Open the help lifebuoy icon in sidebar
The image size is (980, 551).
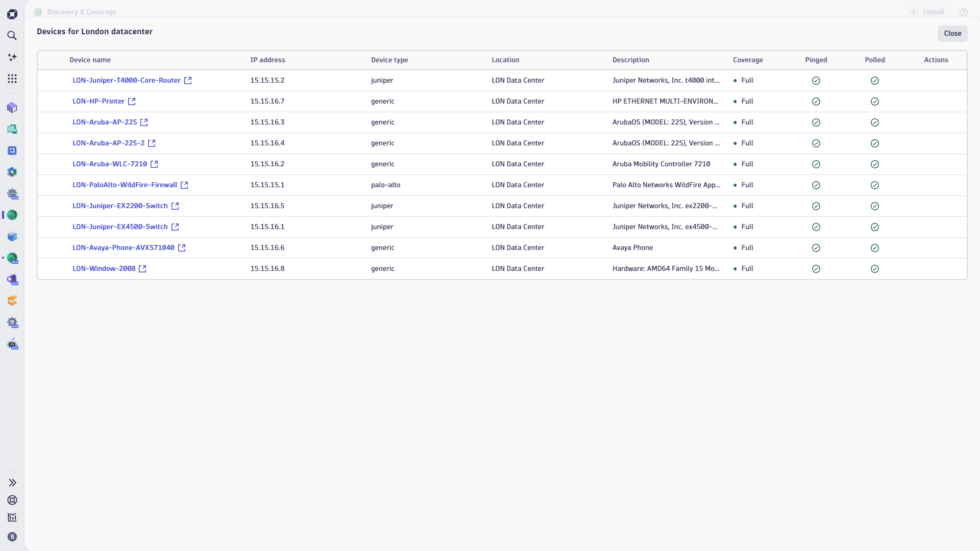pyautogui.click(x=12, y=500)
